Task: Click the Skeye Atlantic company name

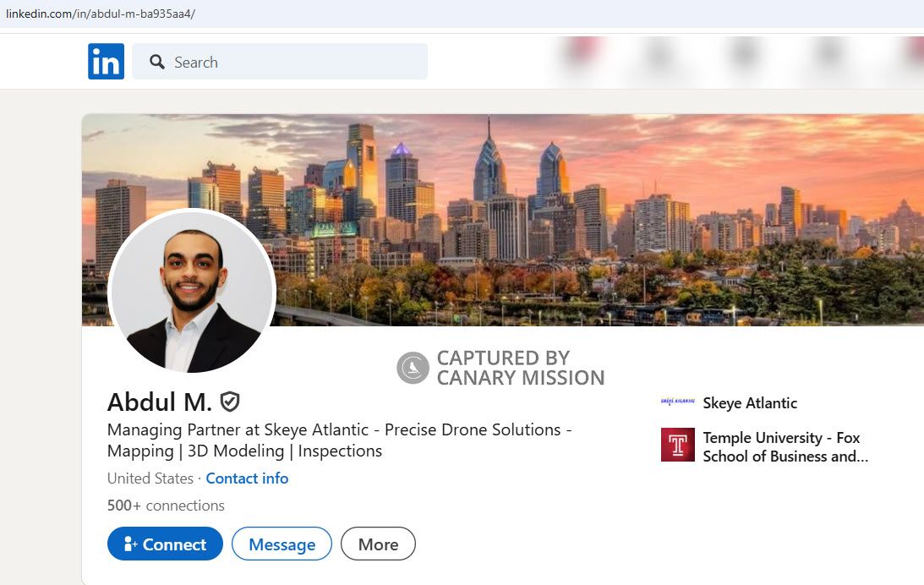Action: [x=749, y=403]
